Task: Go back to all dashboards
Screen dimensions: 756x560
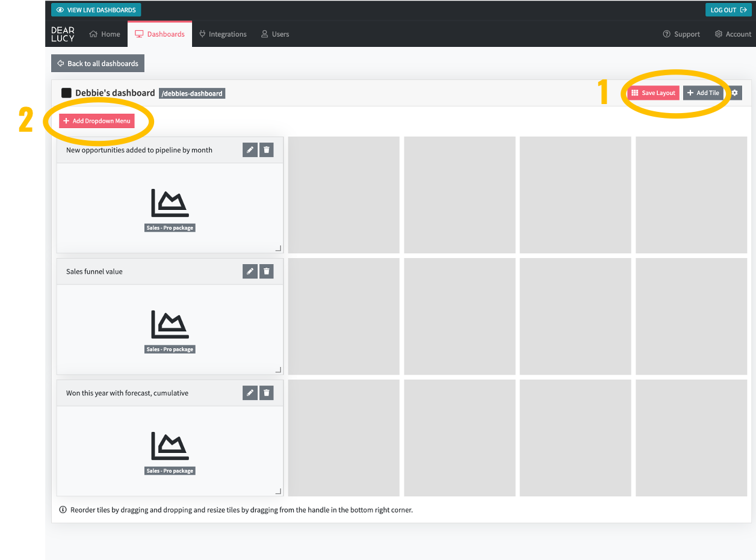Action: [x=98, y=63]
